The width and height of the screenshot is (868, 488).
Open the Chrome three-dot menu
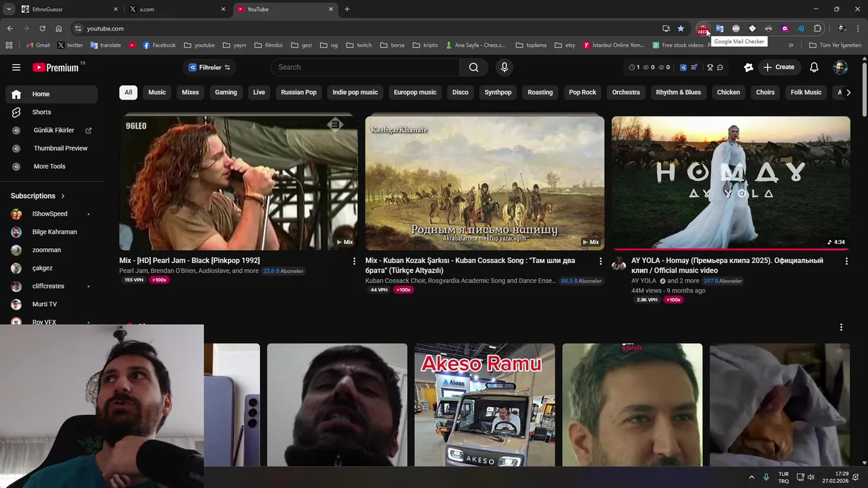pos(859,28)
